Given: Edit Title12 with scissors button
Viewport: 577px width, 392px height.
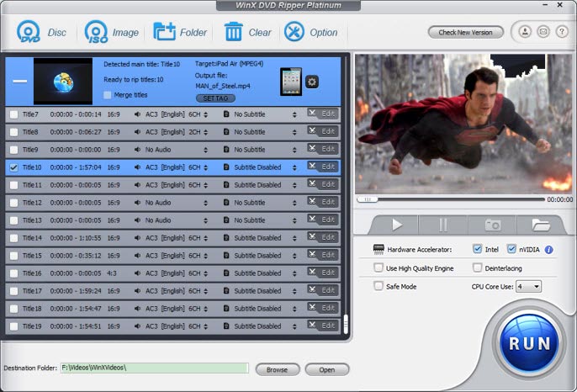Looking at the screenshot, I should click(323, 202).
